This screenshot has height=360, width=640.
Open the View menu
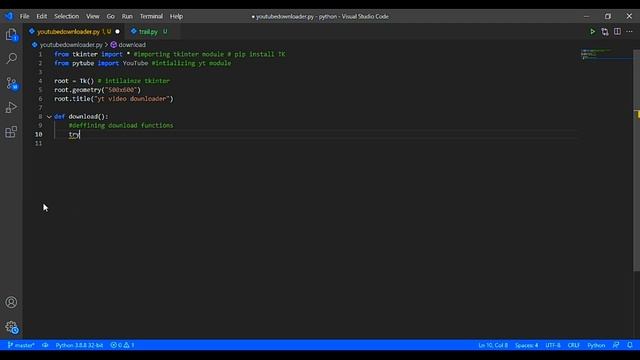pos(93,16)
